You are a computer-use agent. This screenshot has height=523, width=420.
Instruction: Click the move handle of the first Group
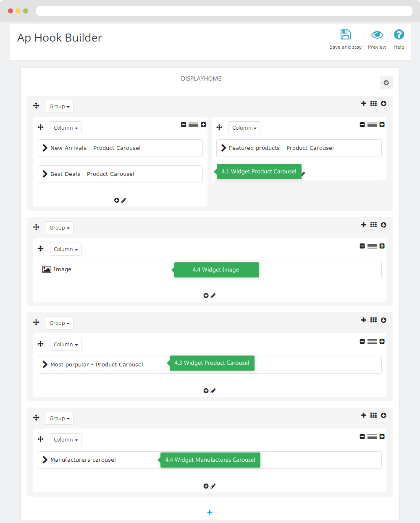coord(36,106)
